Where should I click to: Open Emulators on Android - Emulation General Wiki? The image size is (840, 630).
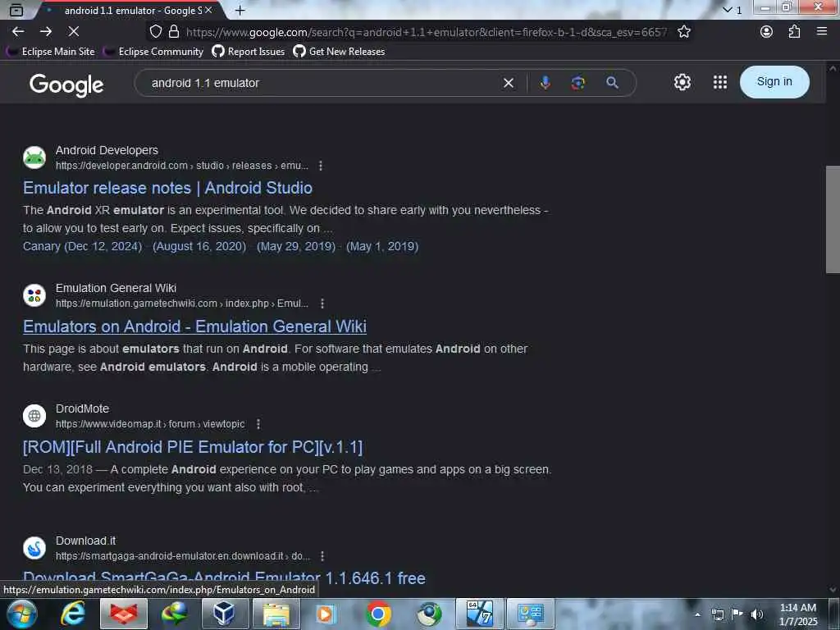coord(195,326)
